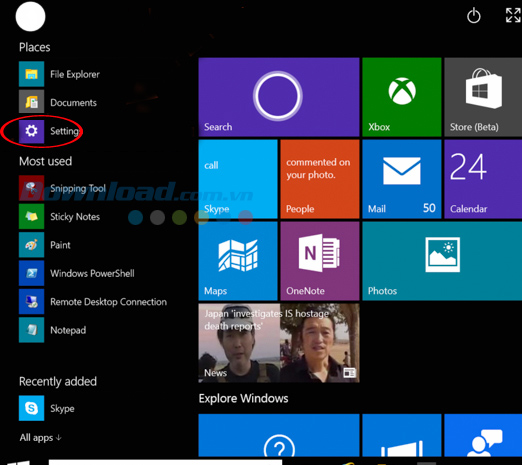The image size is (522, 465).
Task: Launch Sticky Notes icon
Action: pos(31,217)
